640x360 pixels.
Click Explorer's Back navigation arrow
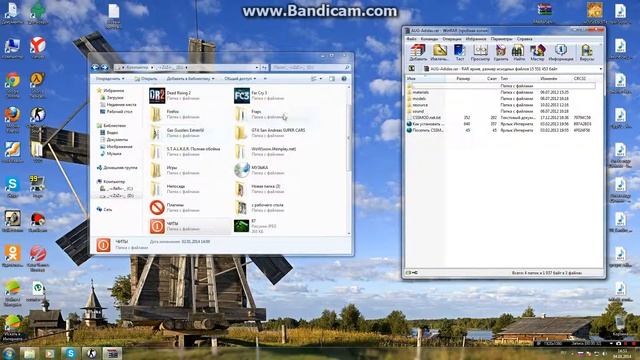96,67
